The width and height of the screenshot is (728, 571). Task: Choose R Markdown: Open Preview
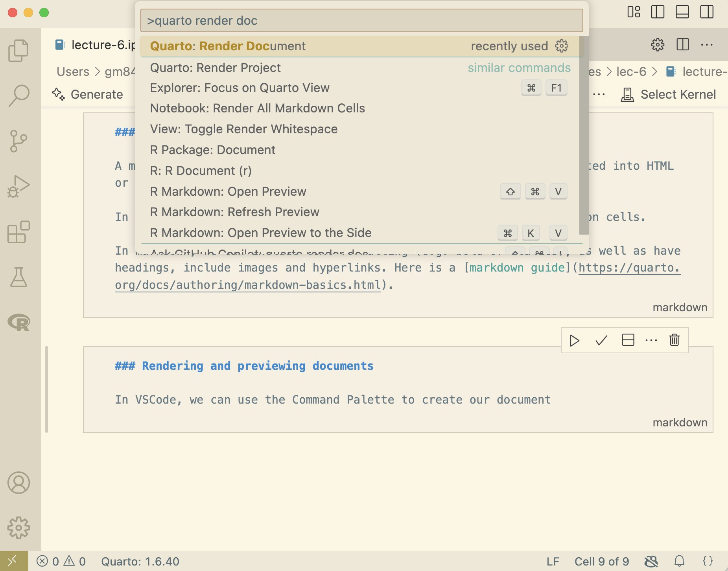359,192
